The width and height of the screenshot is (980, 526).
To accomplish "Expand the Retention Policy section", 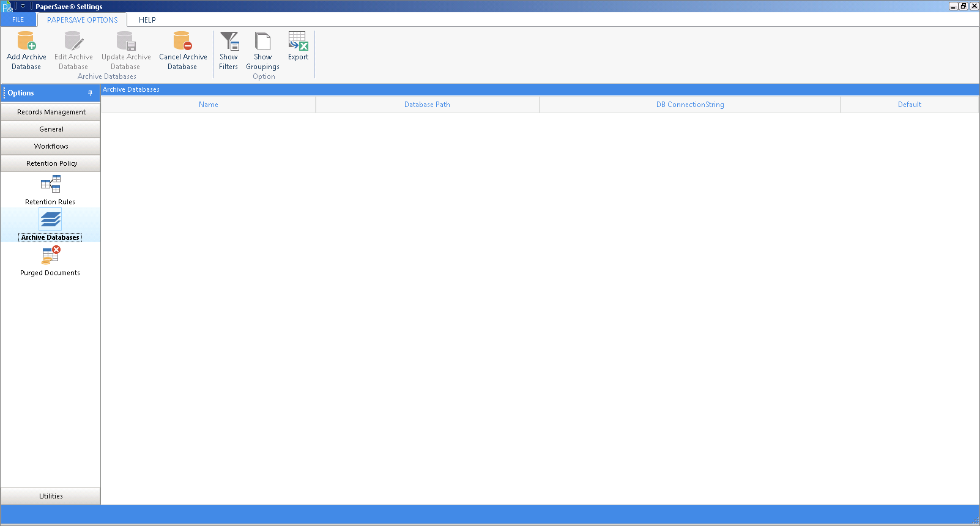I will (51, 163).
